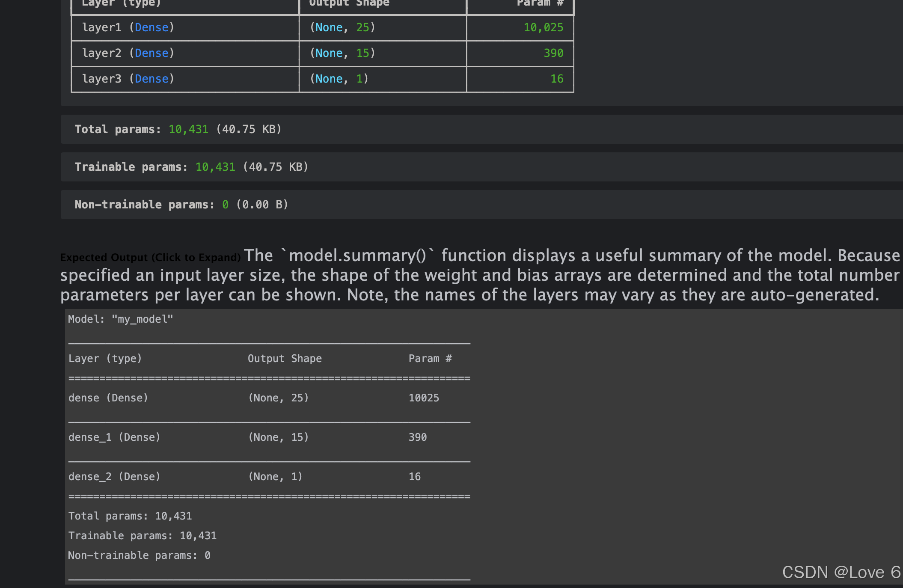
Task: Click the plain 'Trainable params: 10,431' line
Action: (143, 536)
